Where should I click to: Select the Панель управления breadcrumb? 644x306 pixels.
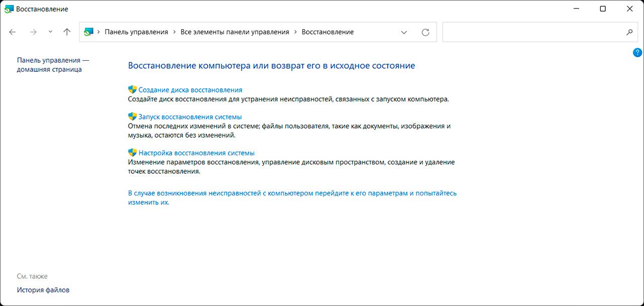point(136,32)
